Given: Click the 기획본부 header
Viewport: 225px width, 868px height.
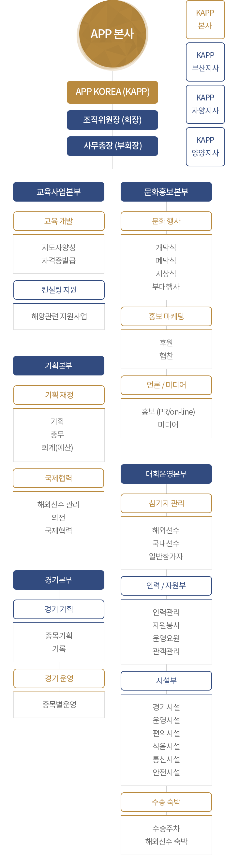Looking at the screenshot, I should [x=59, y=366].
